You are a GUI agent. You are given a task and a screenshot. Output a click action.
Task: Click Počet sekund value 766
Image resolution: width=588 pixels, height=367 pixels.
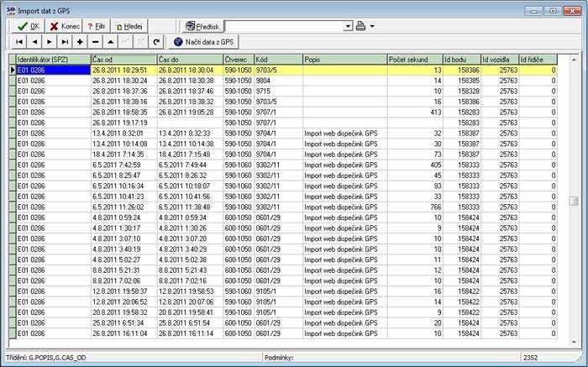click(415, 207)
